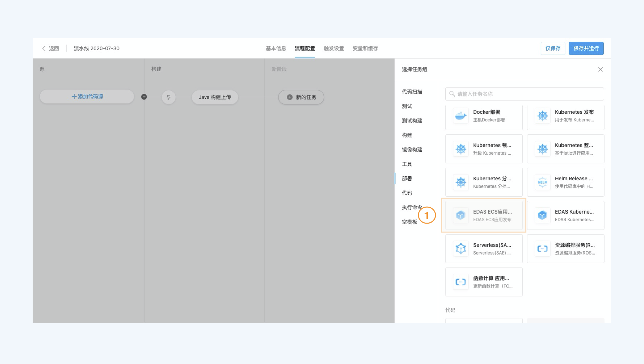Click 添加代码源 button
The width and height of the screenshot is (644, 364).
(x=87, y=96)
